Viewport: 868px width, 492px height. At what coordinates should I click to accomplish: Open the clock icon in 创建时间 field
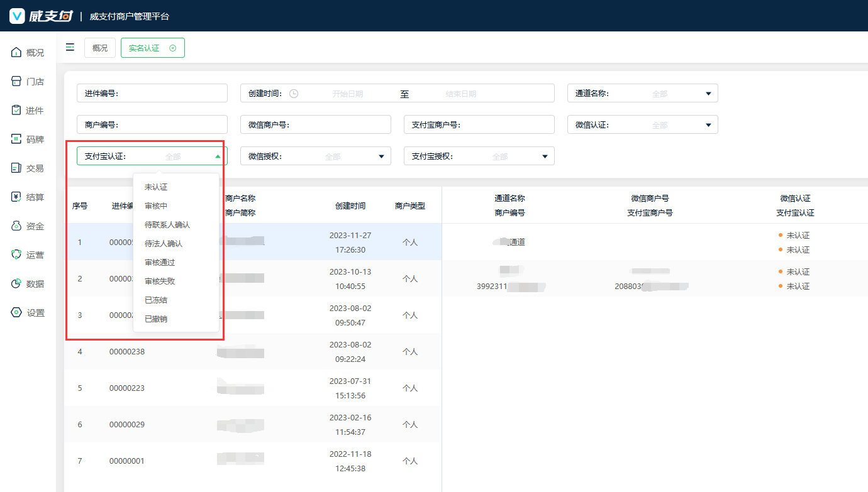coord(294,94)
